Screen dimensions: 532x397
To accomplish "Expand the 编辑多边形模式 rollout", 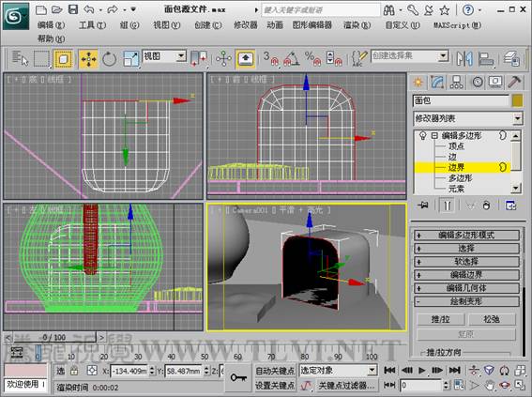I will click(x=466, y=236).
